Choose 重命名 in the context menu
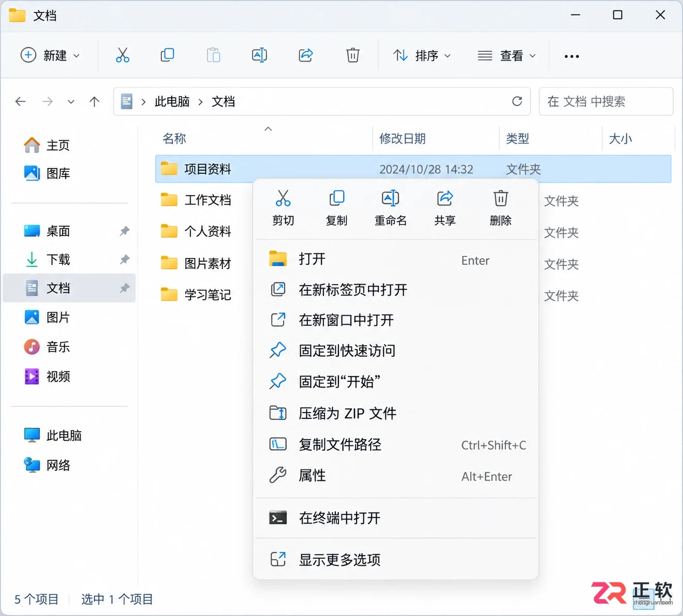This screenshot has height=616, width=683. point(391,208)
